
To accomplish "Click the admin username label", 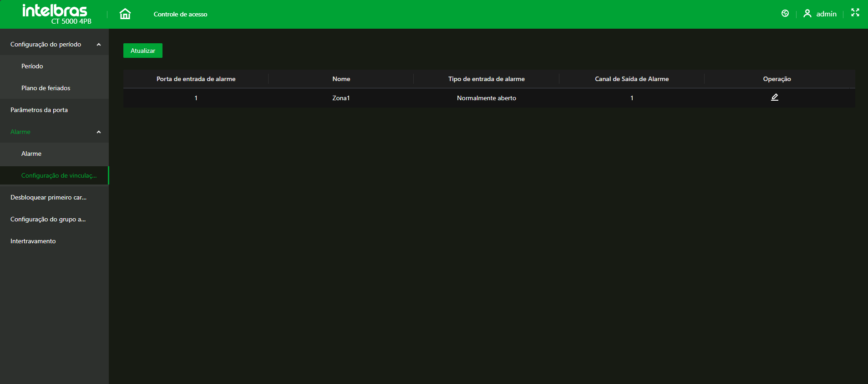I will point(826,14).
